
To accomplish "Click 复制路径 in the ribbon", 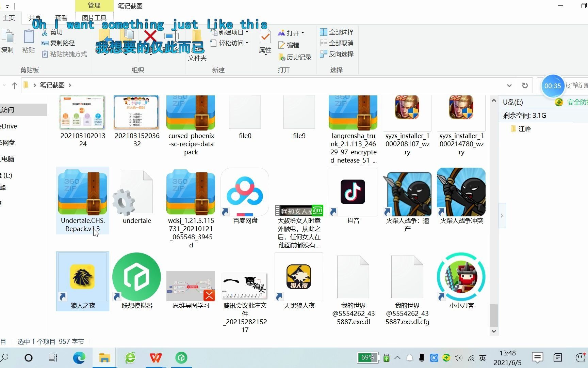I will (x=58, y=43).
